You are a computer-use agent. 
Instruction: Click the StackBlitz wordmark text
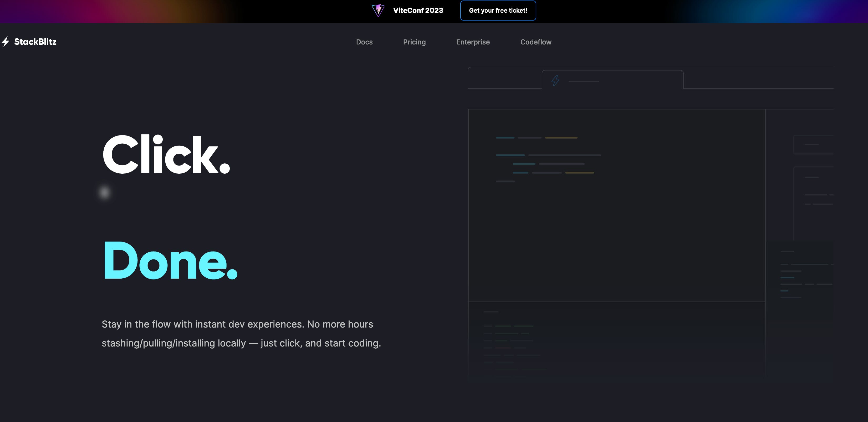[x=35, y=42]
